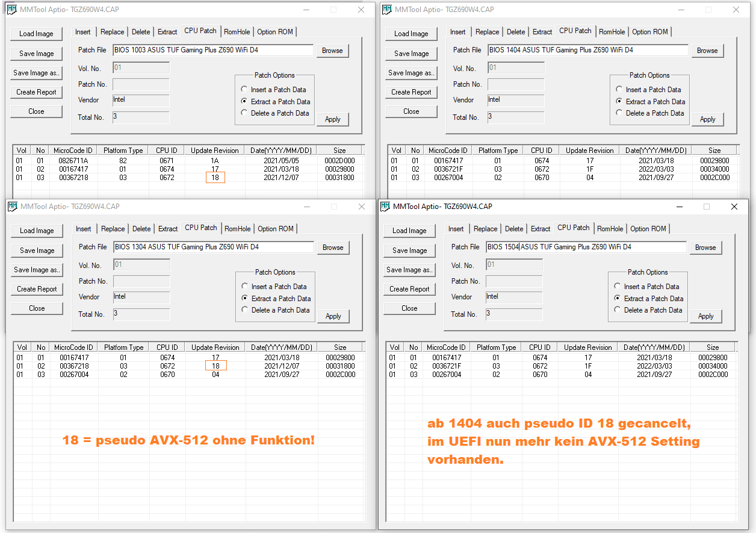Open the CPU Patch tab in BIOS 1404 window
This screenshot has height=533, width=756.
click(575, 31)
